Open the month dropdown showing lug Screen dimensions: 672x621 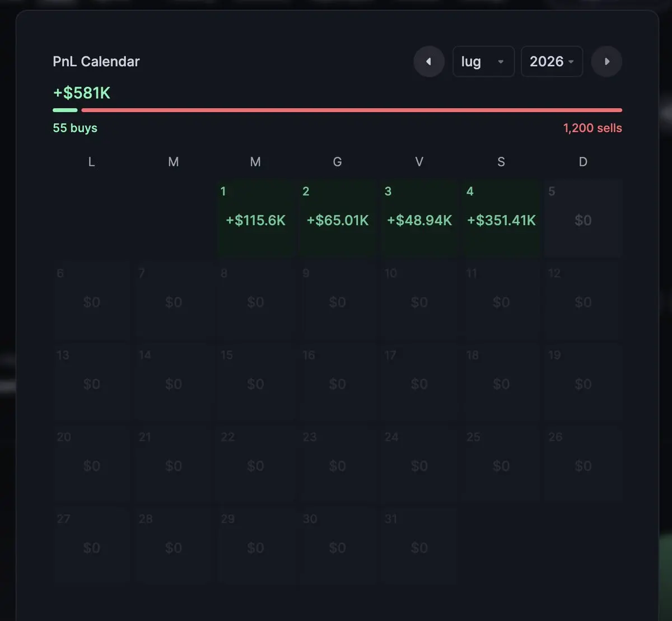point(483,62)
